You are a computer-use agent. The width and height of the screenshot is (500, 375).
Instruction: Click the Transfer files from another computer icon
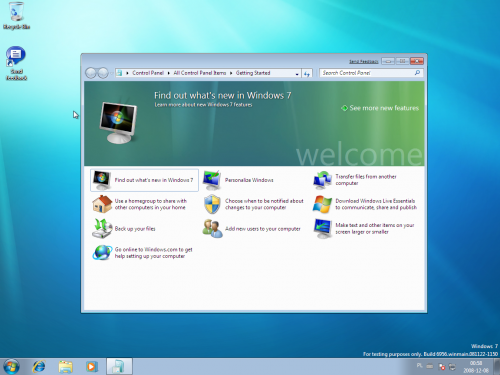pos(322,180)
